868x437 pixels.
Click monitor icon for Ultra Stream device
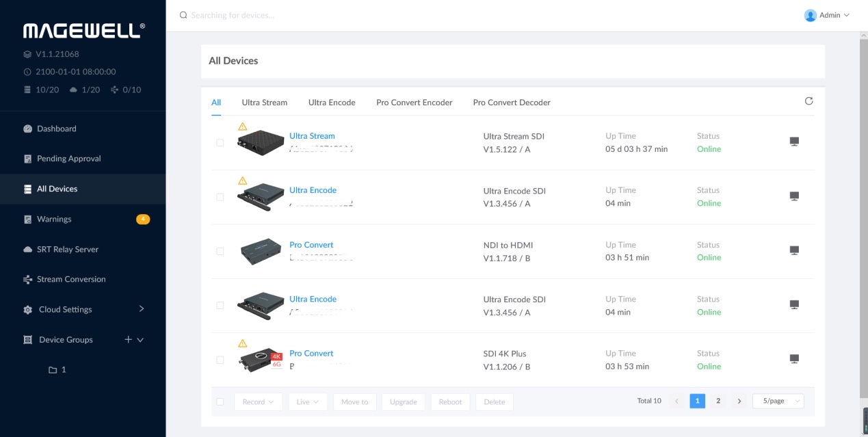click(794, 142)
